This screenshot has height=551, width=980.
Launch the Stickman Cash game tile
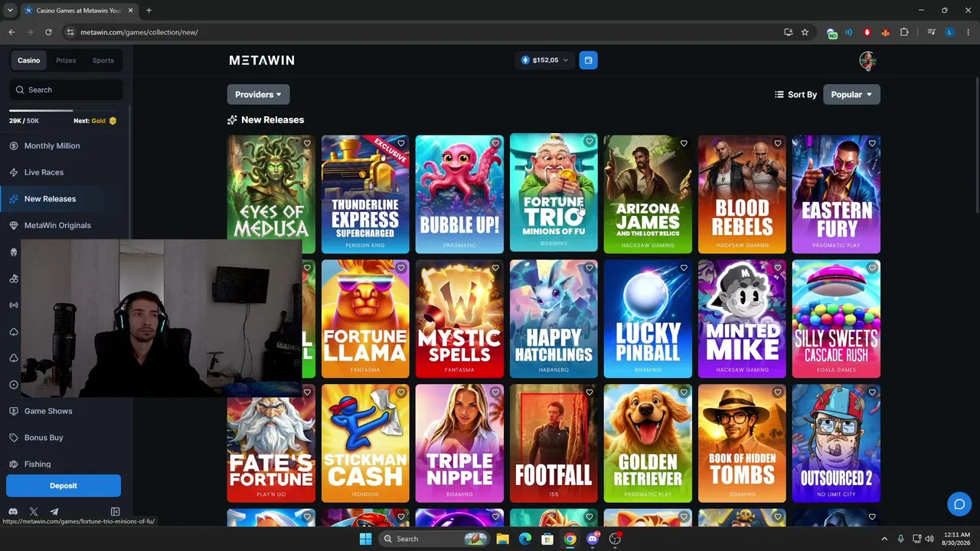point(365,443)
